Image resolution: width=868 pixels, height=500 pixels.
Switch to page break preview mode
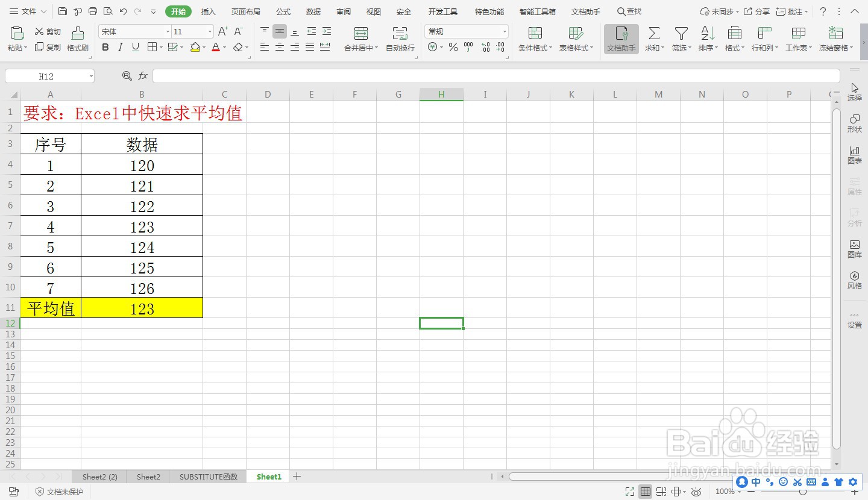coord(661,492)
